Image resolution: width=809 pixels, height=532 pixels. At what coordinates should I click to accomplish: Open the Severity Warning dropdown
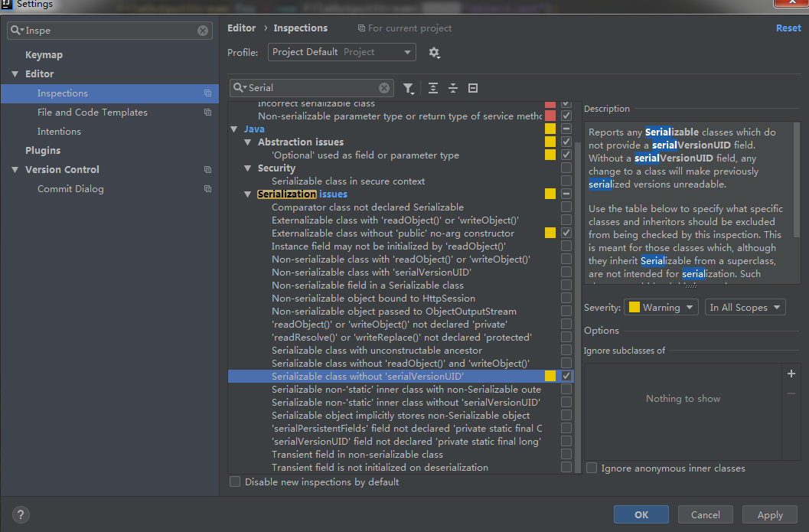[x=661, y=308]
